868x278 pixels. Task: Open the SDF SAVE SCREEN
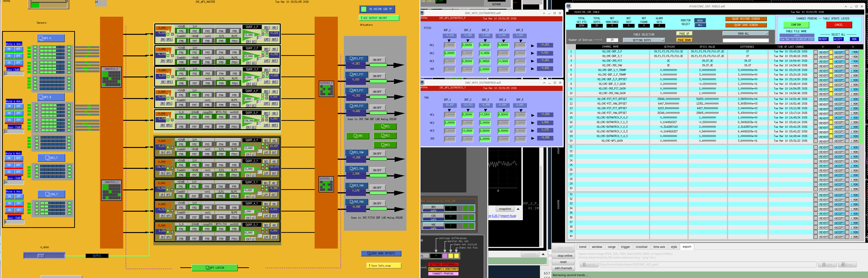click(746, 25)
